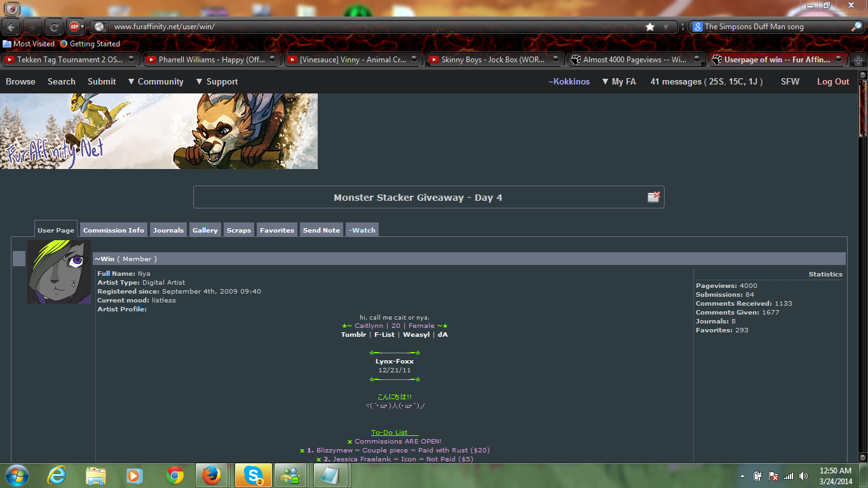Open the Firefox menu button at top-left
The image size is (868, 488).
pyautogui.click(x=12, y=8)
